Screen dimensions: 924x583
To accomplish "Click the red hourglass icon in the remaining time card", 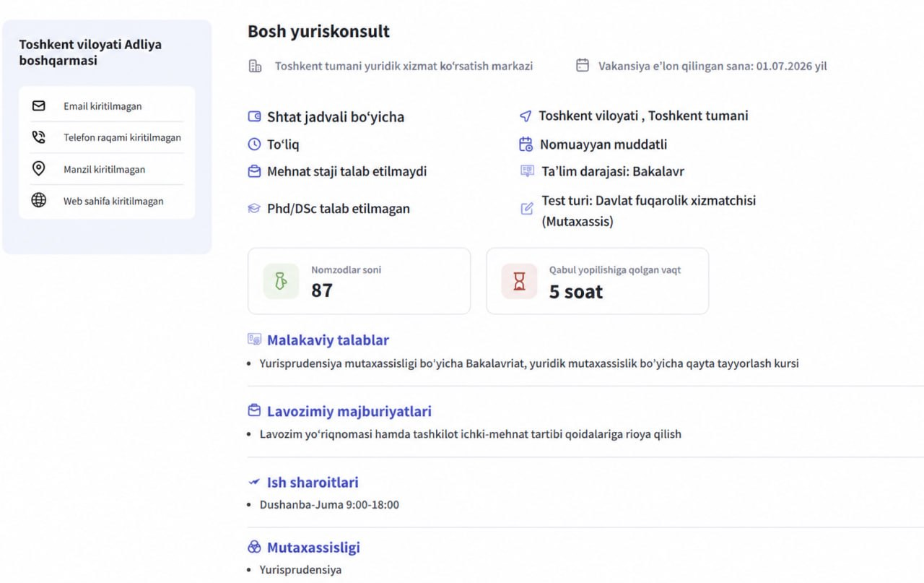I will (520, 281).
